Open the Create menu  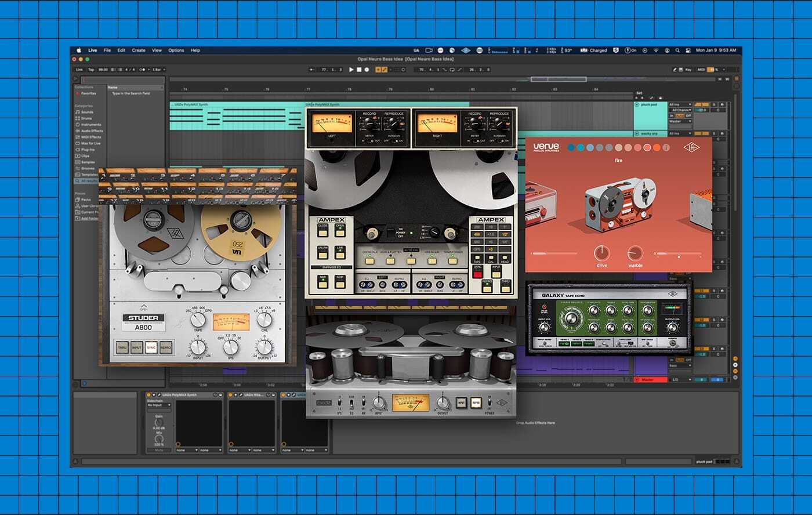(x=139, y=50)
